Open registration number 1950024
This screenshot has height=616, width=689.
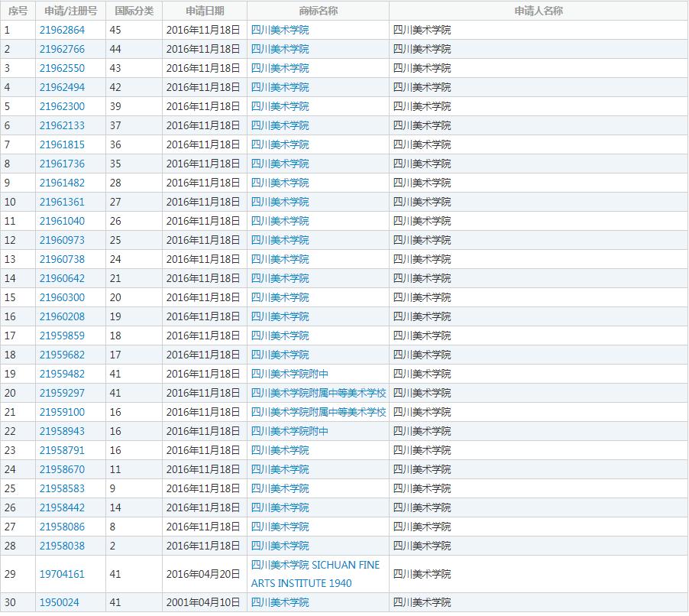coord(60,603)
